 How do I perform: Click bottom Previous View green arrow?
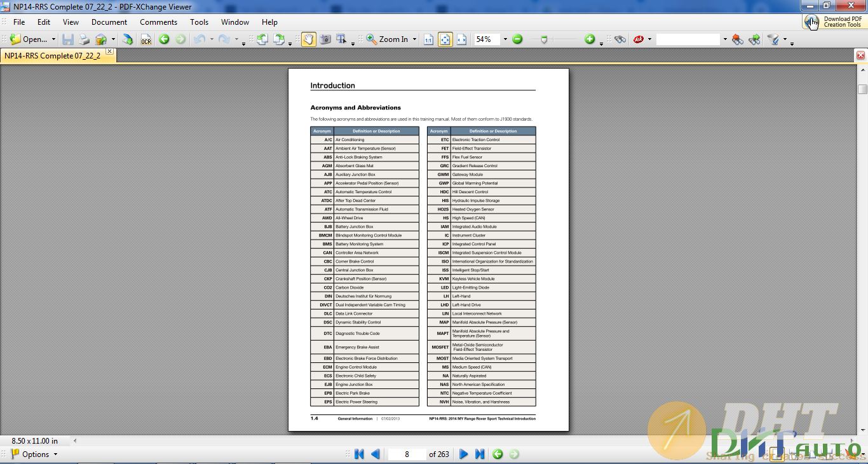(x=498, y=454)
